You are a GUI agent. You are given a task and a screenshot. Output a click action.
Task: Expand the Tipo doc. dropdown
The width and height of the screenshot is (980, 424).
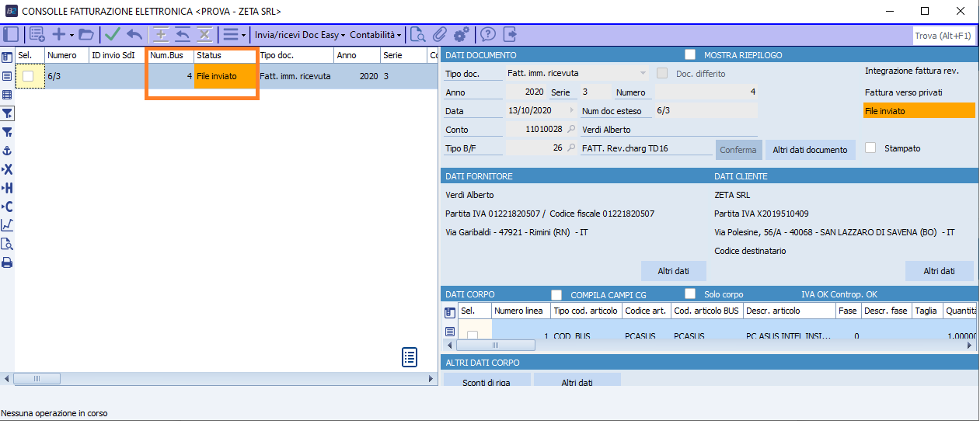coord(643,73)
